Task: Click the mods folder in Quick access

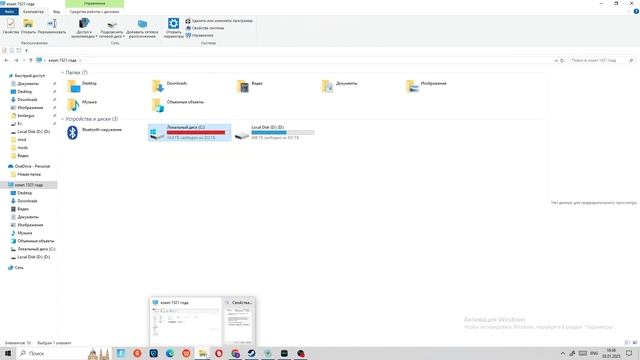Action: click(x=22, y=148)
